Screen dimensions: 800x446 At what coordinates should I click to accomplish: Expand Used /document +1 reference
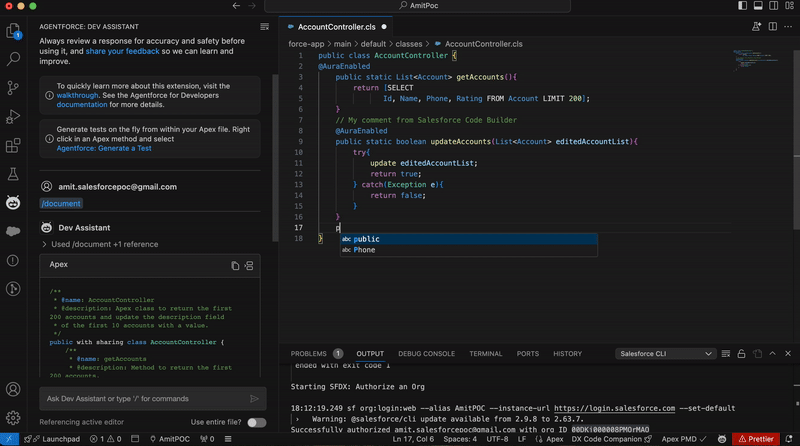pyautogui.click(x=99, y=244)
